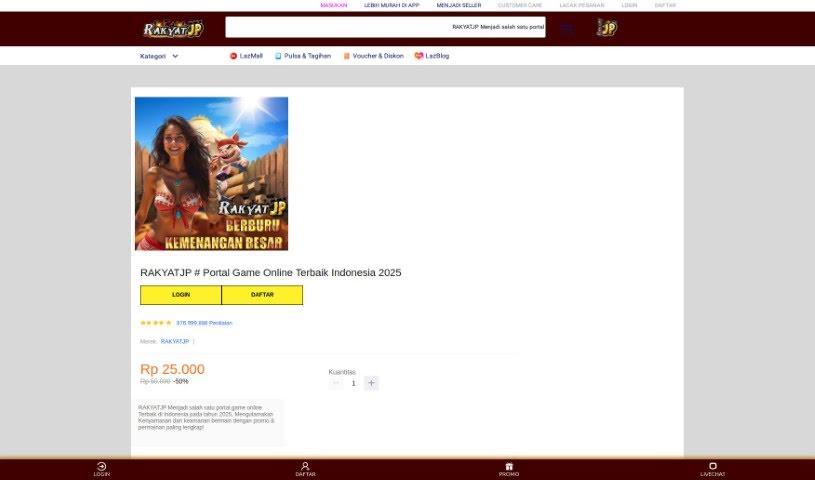Open Voucher & Diskon menu item
This screenshot has width=815, height=480.
point(373,56)
